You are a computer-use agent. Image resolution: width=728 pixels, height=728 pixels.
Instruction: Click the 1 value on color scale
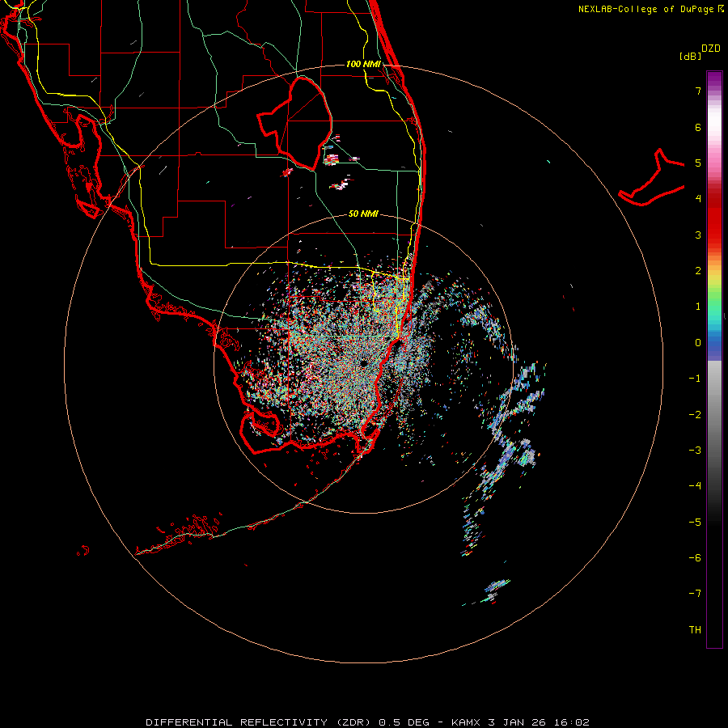[698, 307]
